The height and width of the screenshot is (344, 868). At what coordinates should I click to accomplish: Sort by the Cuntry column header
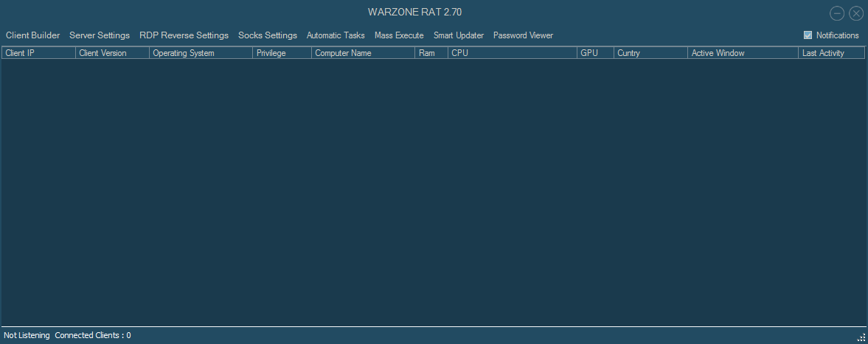click(x=650, y=53)
